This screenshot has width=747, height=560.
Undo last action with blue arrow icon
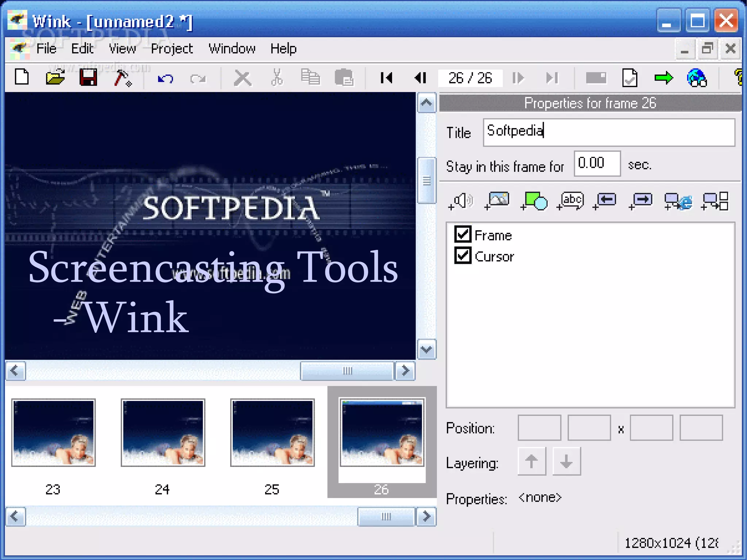[x=165, y=78]
